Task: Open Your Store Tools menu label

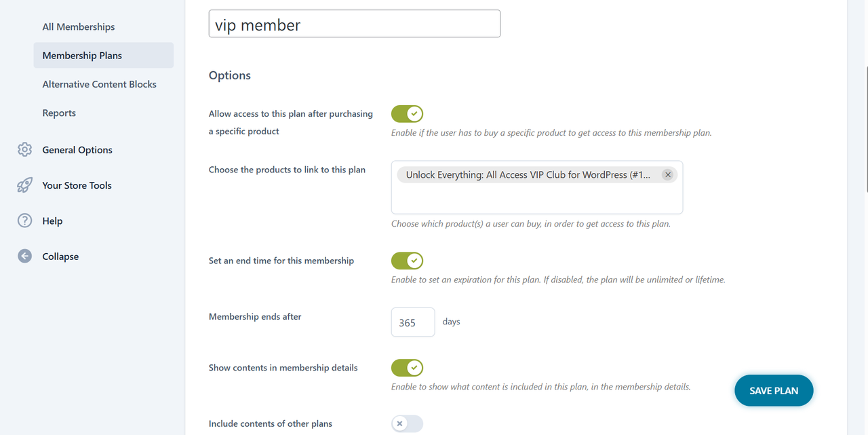Action: 77,185
